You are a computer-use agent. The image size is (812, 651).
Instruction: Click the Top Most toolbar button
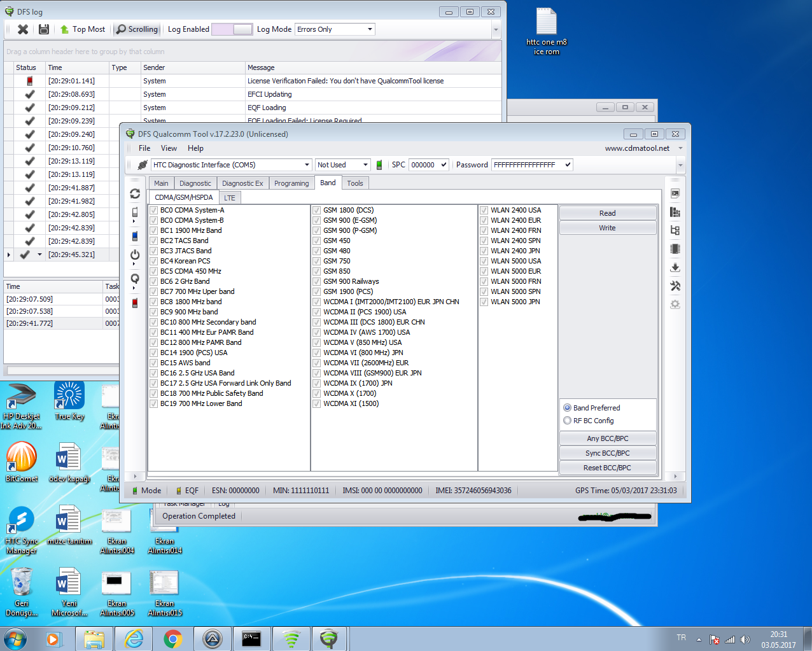pos(83,29)
